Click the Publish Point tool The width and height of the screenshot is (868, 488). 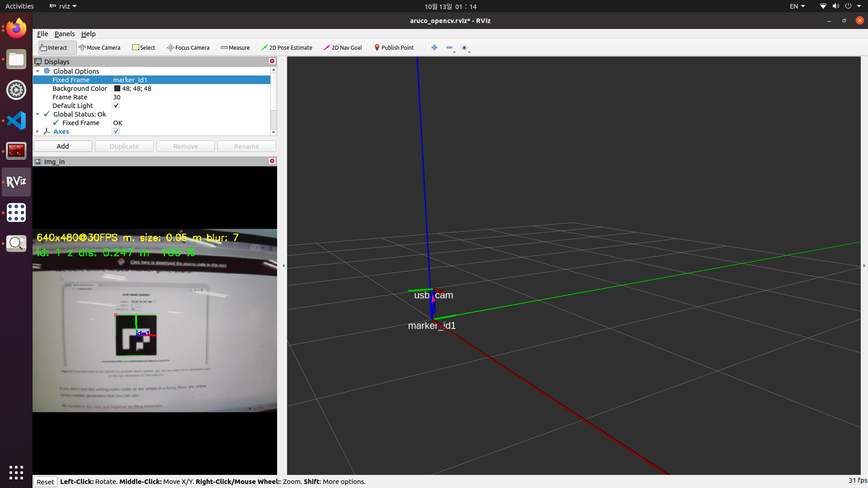pyautogui.click(x=394, y=47)
